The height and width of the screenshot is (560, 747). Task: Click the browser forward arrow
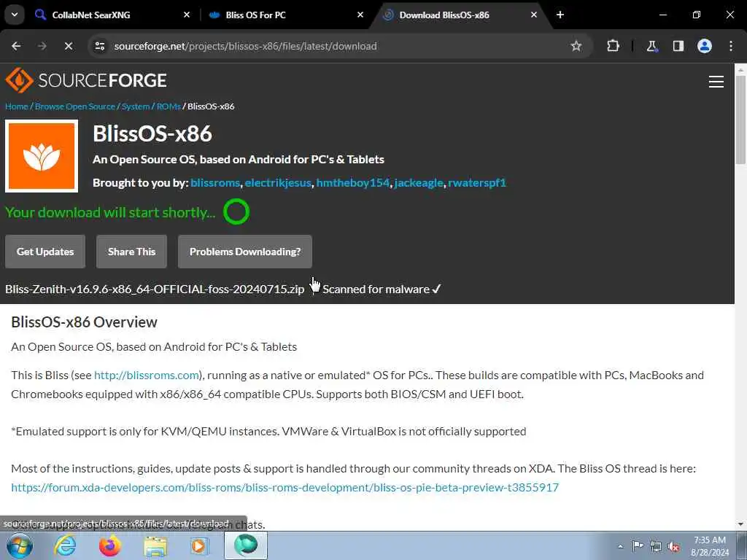[x=42, y=46]
